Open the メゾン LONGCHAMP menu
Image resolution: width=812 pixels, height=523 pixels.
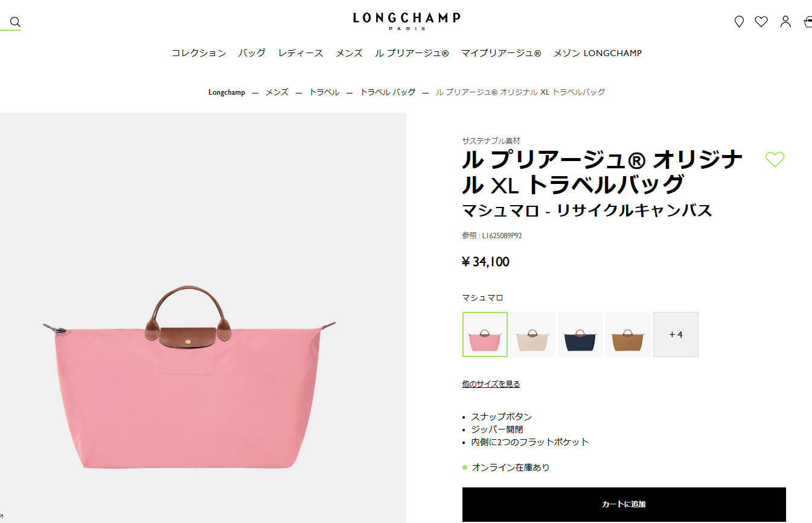(x=598, y=53)
